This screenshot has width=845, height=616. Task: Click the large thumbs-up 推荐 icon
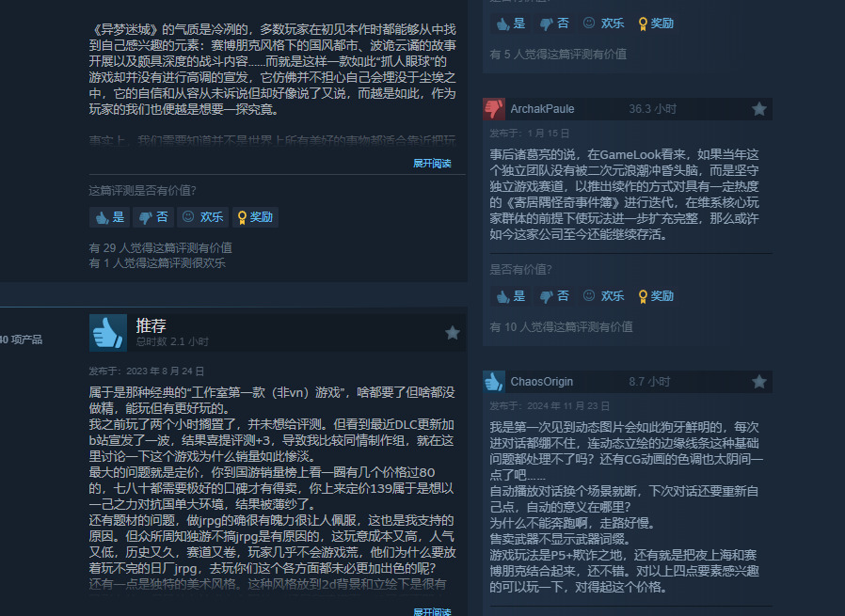coord(108,333)
